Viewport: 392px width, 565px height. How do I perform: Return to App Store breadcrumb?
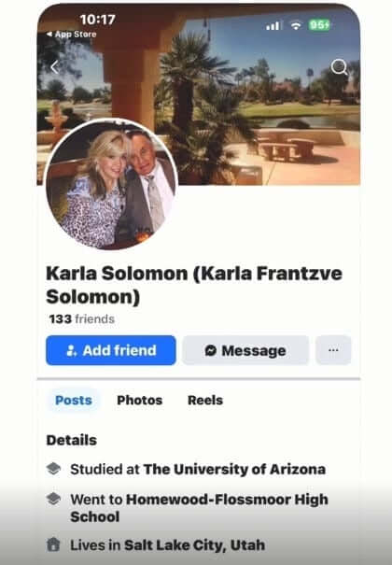pyautogui.click(x=72, y=35)
